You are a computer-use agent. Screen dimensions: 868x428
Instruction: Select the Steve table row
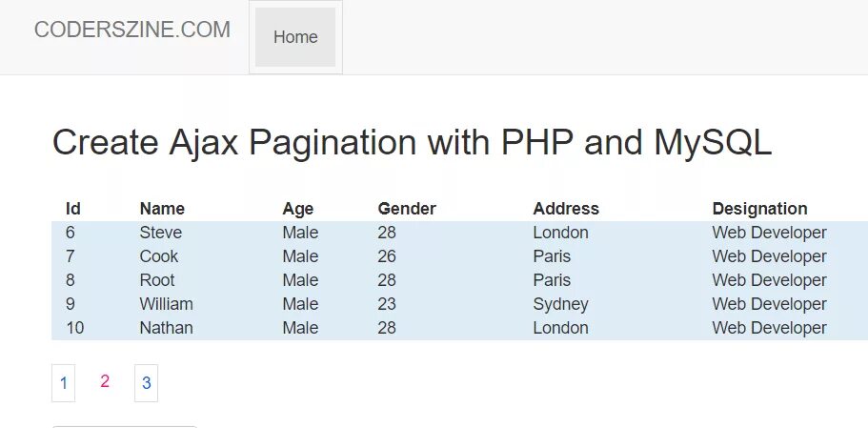click(459, 233)
